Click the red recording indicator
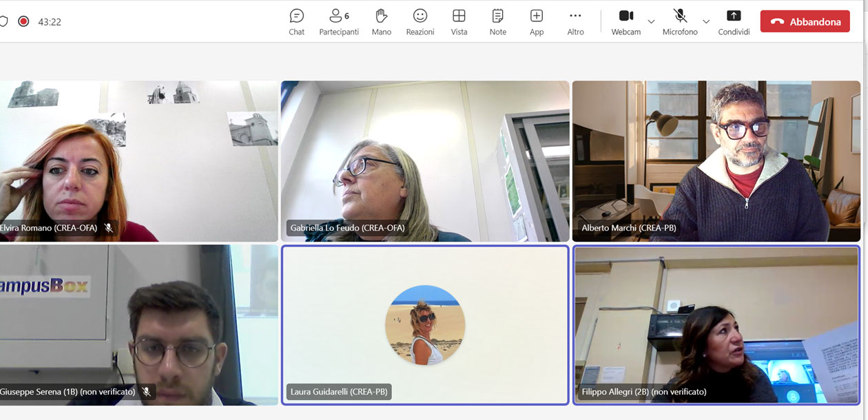 pyautogui.click(x=23, y=21)
